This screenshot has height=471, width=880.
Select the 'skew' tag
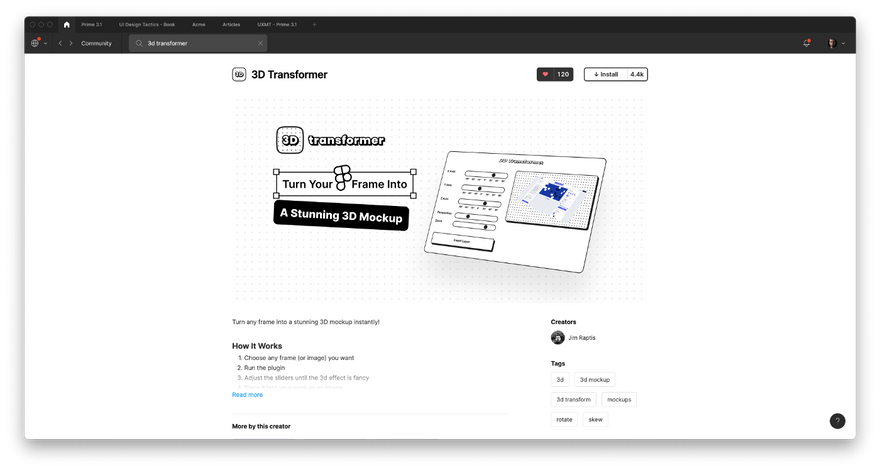pos(595,419)
